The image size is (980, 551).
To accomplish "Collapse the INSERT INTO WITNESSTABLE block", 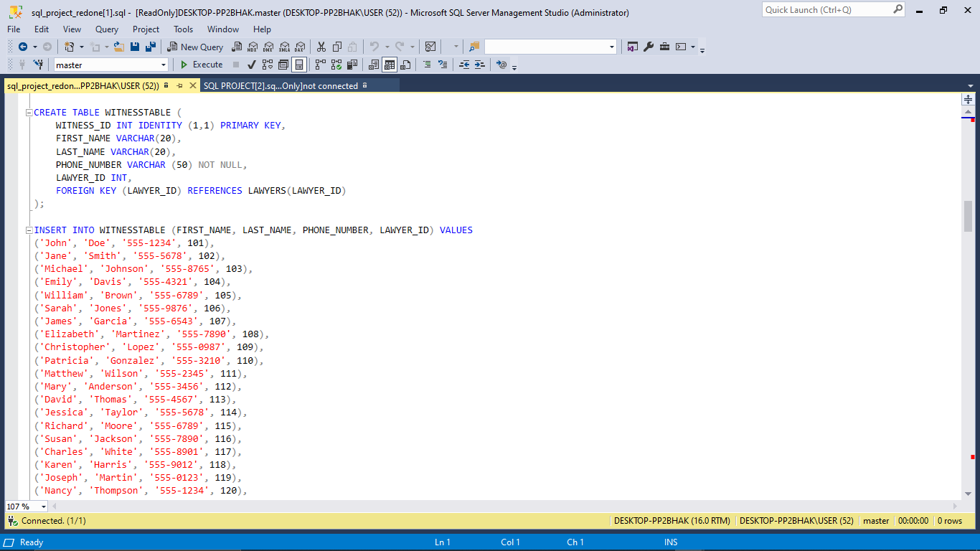I will pyautogui.click(x=29, y=230).
